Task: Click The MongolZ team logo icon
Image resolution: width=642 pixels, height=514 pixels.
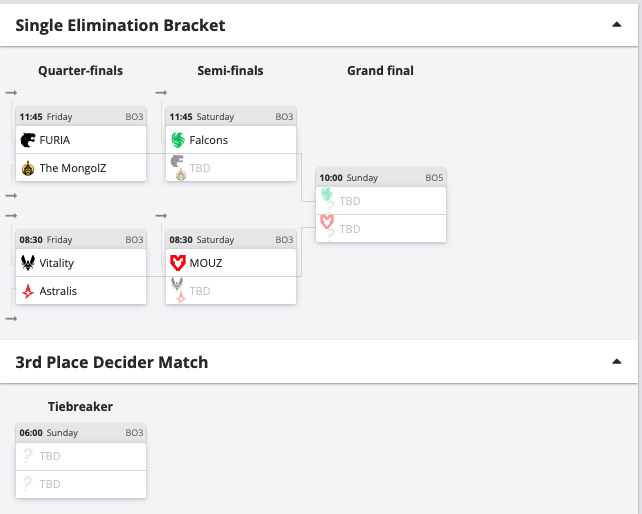Action: tap(28, 168)
